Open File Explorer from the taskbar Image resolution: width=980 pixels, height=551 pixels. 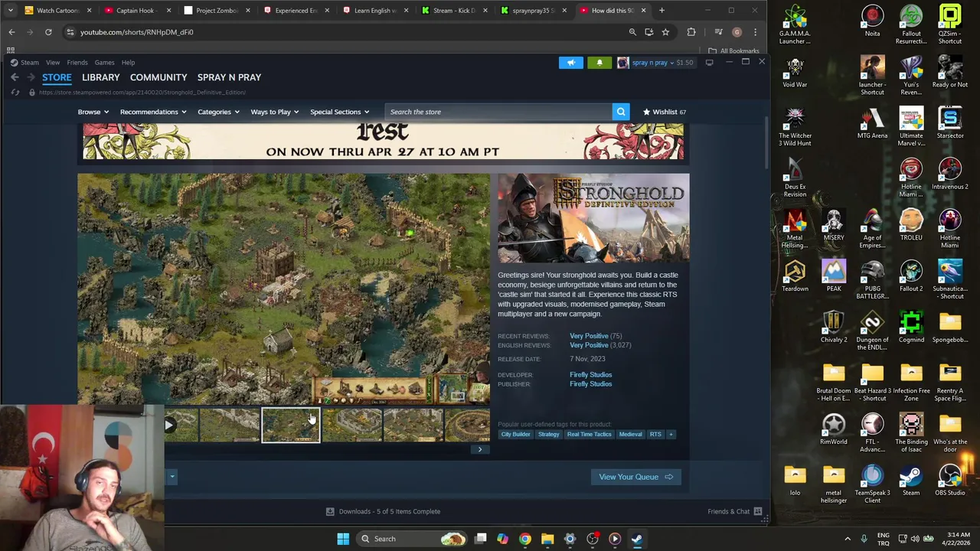coord(547,539)
